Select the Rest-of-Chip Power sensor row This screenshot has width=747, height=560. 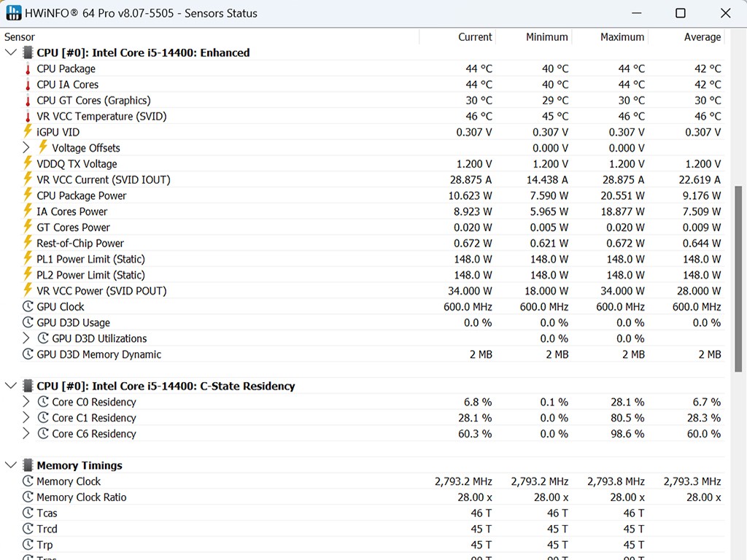coord(80,244)
